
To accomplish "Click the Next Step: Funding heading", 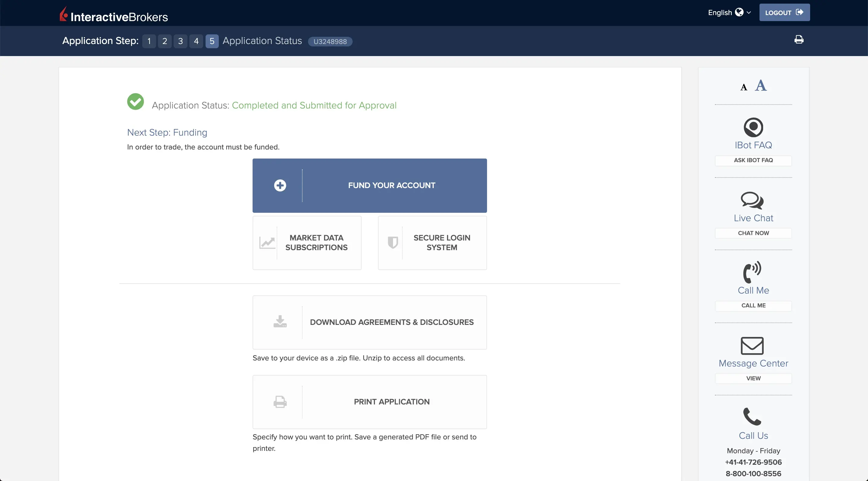I will [x=167, y=132].
